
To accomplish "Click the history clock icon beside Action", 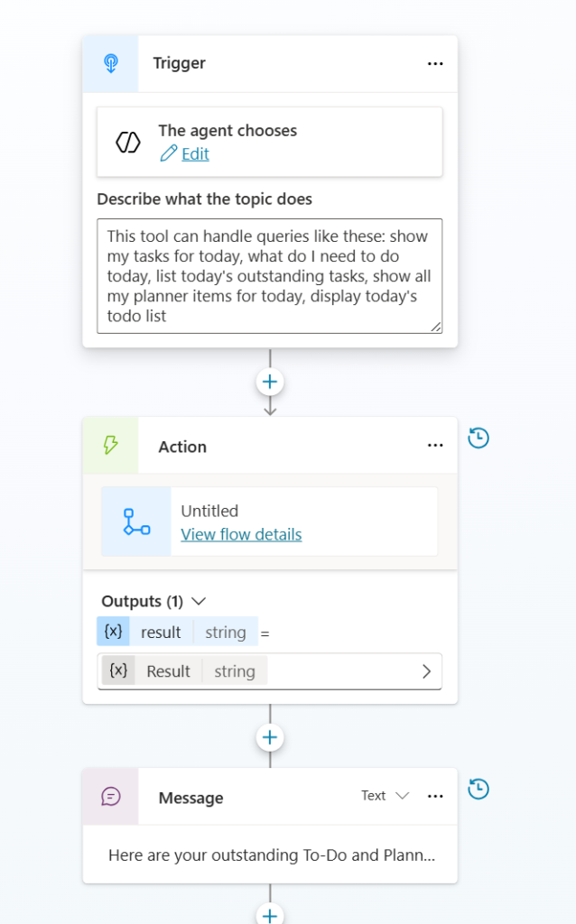I will (x=478, y=438).
